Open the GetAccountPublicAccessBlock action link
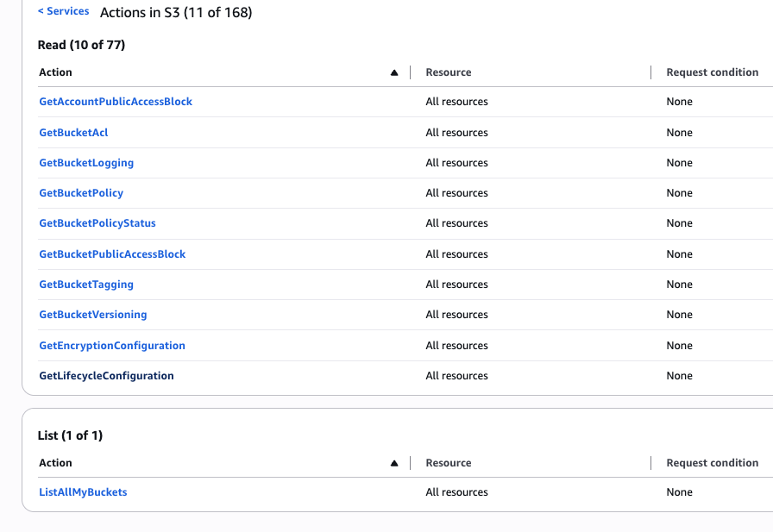Screen dimensions: 773x532 [116, 102]
